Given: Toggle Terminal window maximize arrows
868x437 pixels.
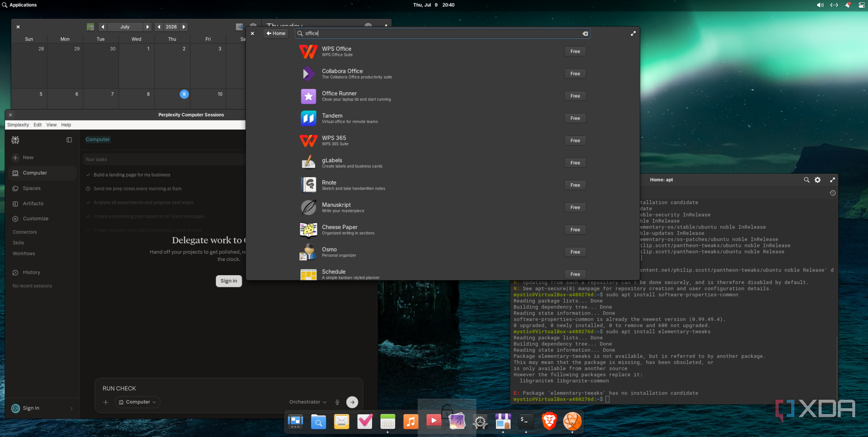Looking at the screenshot, I should [x=832, y=180].
